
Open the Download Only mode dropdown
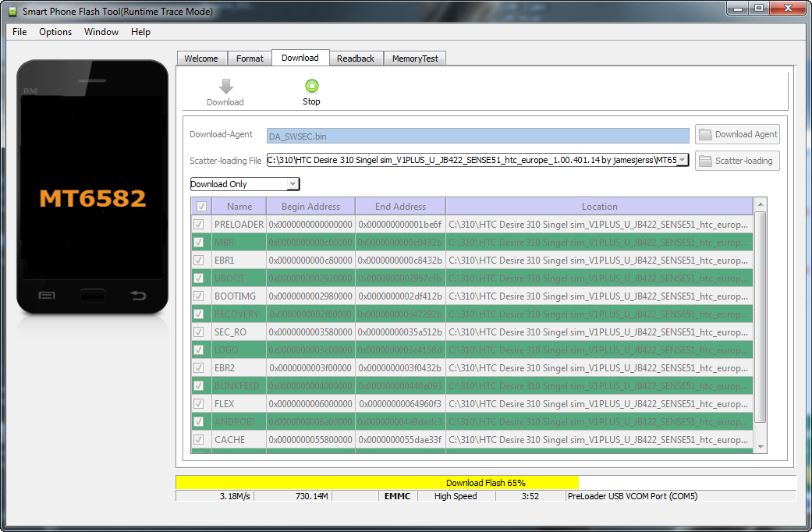293,184
